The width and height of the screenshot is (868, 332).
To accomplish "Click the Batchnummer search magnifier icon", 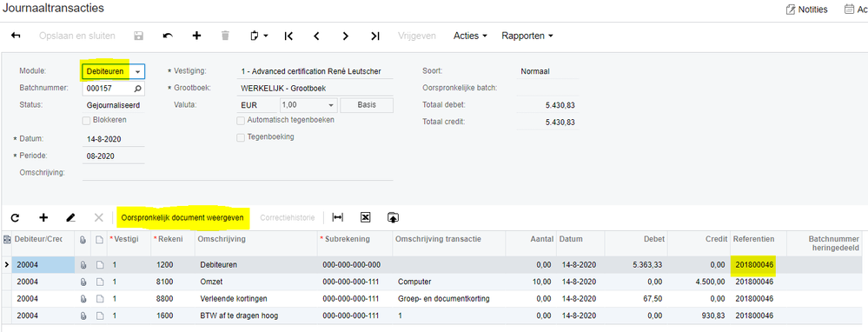I will tap(138, 88).
